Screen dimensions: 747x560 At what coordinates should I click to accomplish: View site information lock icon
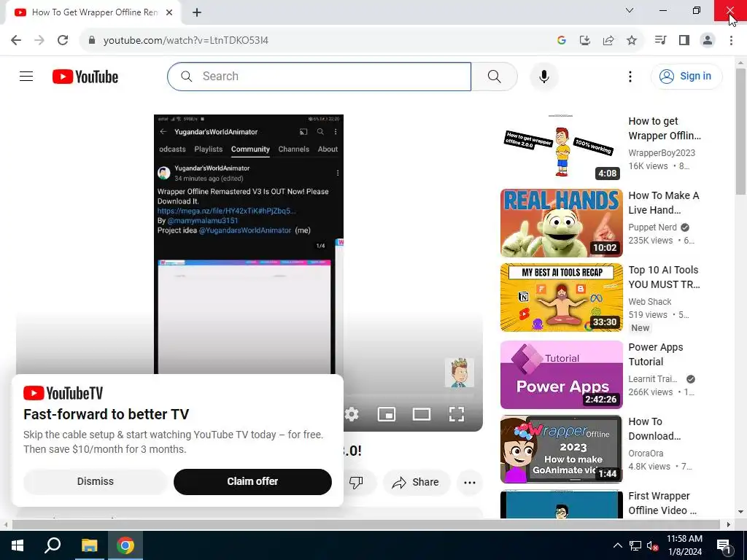pos(92,40)
